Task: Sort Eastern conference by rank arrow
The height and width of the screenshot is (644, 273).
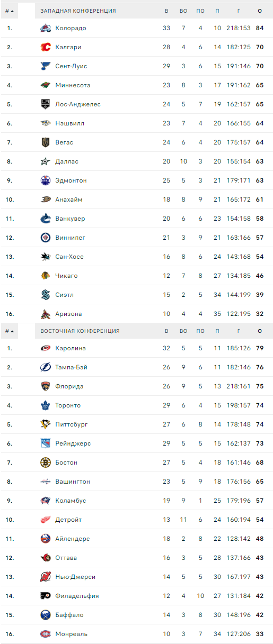Action: (12, 331)
